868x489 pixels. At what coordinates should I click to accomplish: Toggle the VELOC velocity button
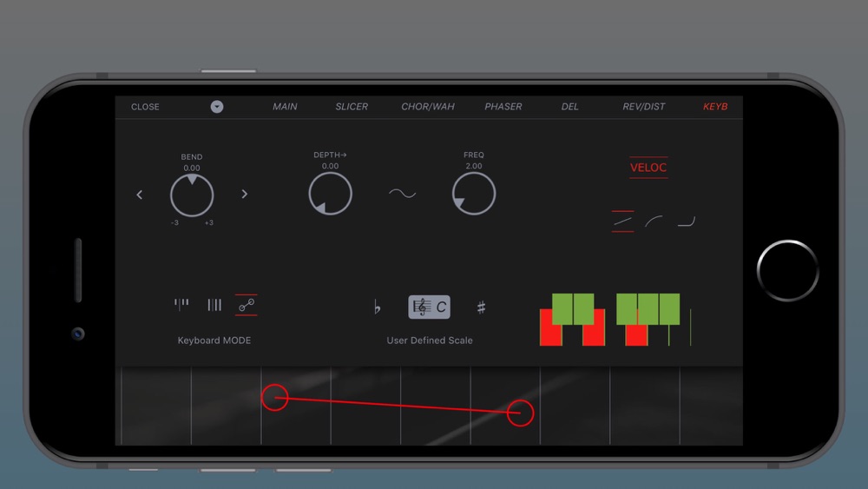648,168
